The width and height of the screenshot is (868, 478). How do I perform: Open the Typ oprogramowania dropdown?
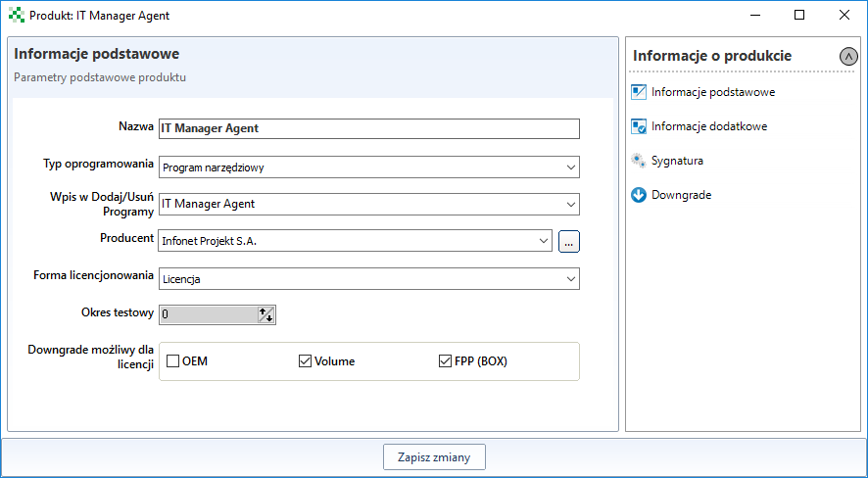point(571,167)
